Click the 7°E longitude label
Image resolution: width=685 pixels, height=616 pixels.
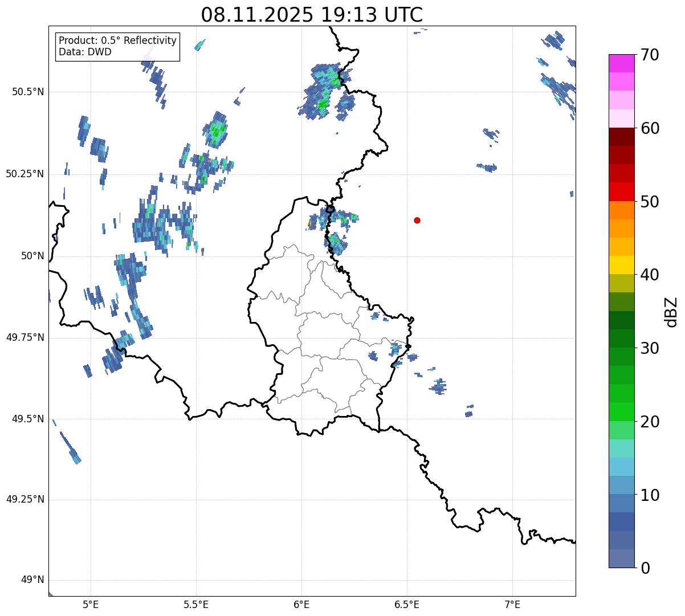coord(512,604)
